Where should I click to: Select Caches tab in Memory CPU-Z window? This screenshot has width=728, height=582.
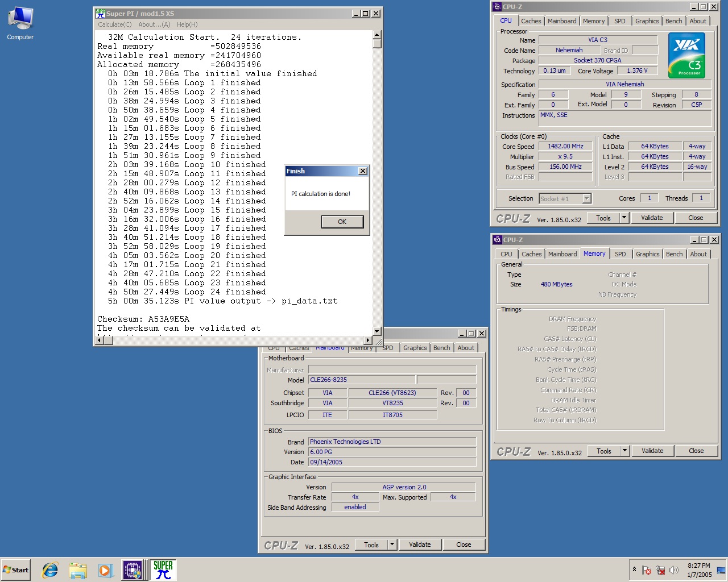coord(532,254)
